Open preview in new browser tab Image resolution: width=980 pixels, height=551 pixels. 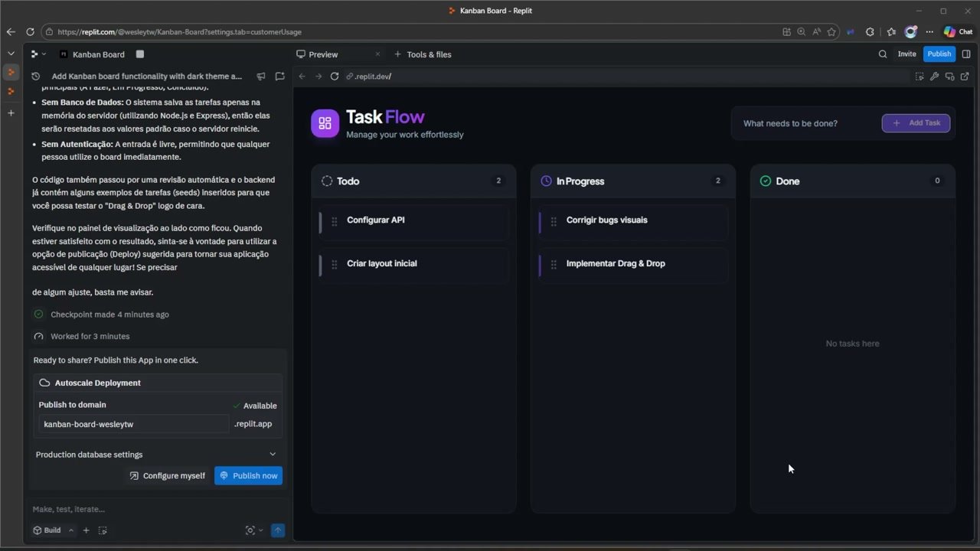pyautogui.click(x=965, y=77)
